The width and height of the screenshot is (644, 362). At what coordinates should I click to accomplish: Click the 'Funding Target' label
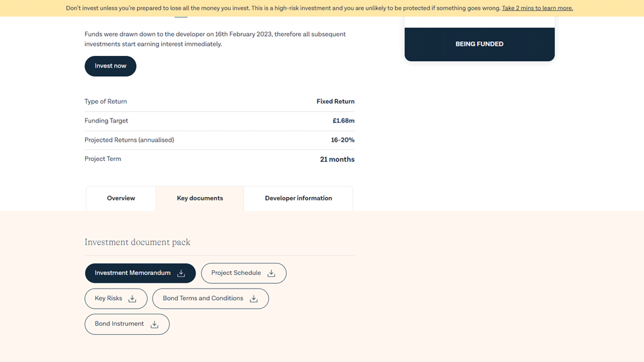pyautogui.click(x=106, y=121)
